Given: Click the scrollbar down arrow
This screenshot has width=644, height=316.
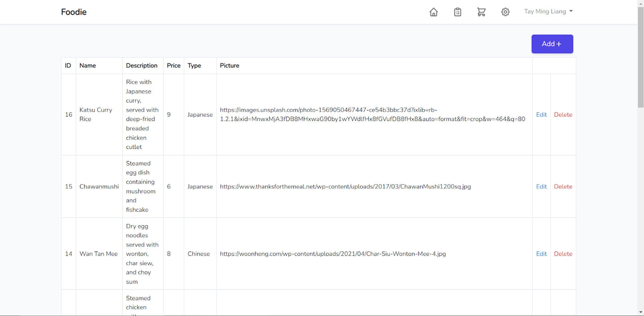Looking at the screenshot, I should [x=641, y=312].
